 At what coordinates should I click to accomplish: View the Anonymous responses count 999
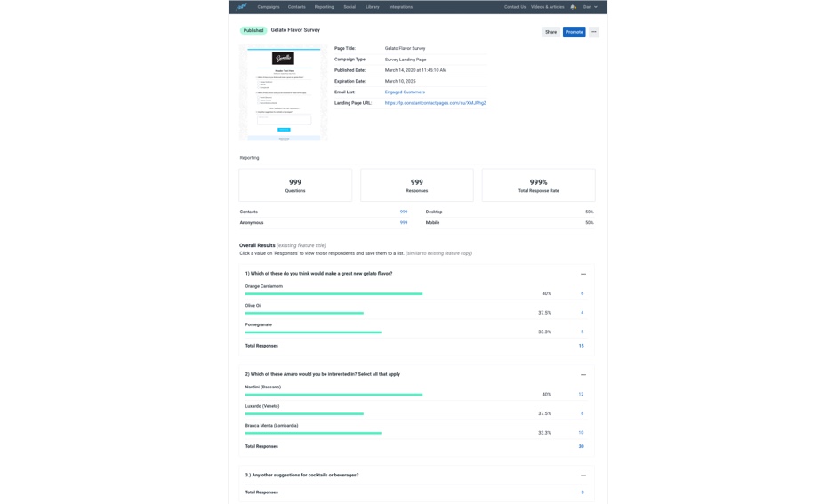click(x=403, y=223)
